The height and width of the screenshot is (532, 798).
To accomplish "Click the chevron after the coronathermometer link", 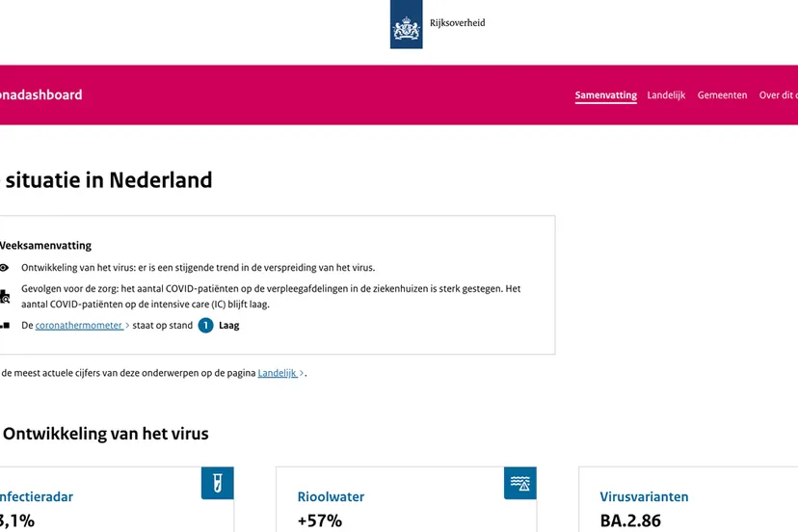I will point(127,326).
